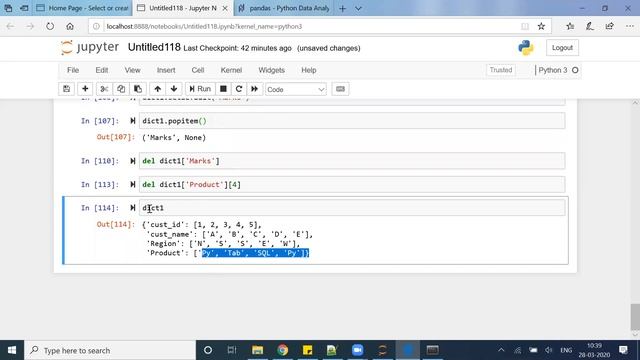This screenshot has width=640, height=360.
Task: Open the Cell menu
Action: point(198,70)
